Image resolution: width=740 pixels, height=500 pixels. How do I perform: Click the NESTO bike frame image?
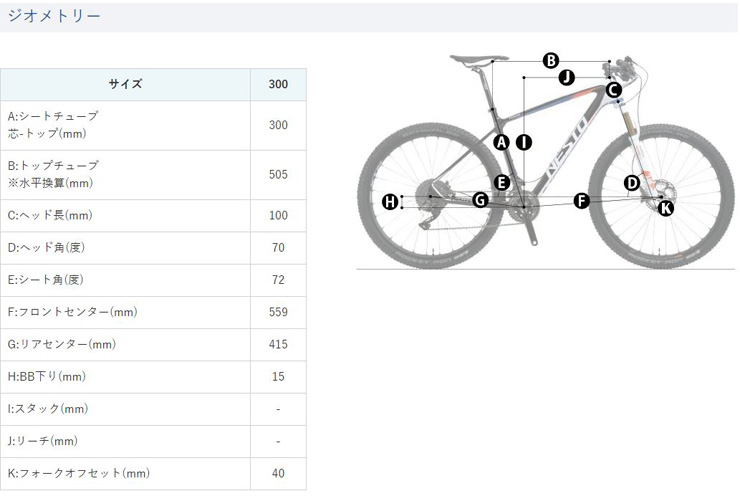[546, 162]
